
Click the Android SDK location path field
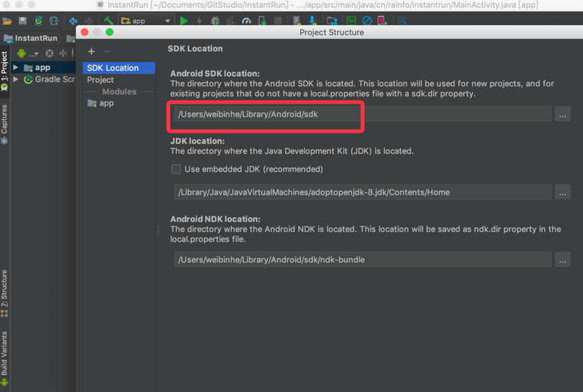click(363, 114)
